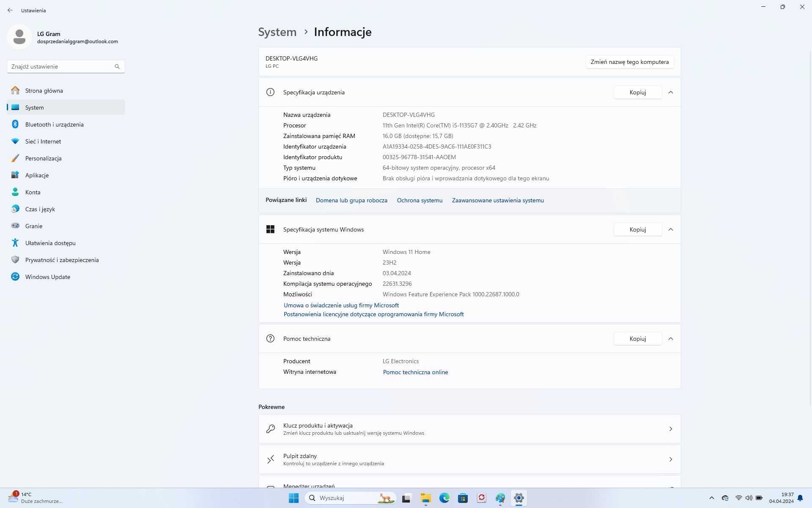Click the product ID 00325-96778-31541-AAOEM
The height and width of the screenshot is (508, 812).
pos(419,157)
